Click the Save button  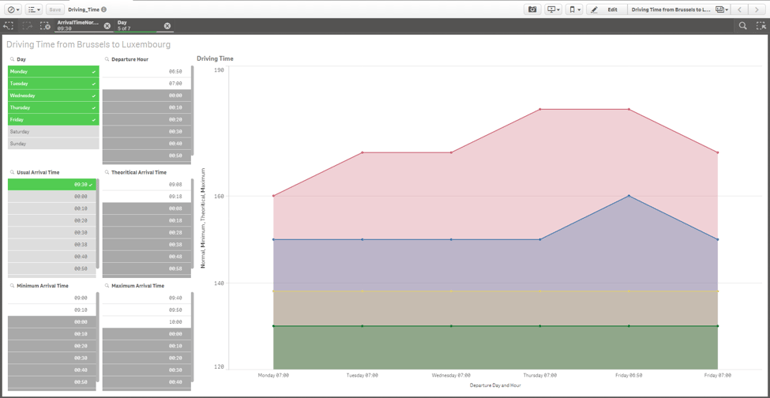[55, 9]
